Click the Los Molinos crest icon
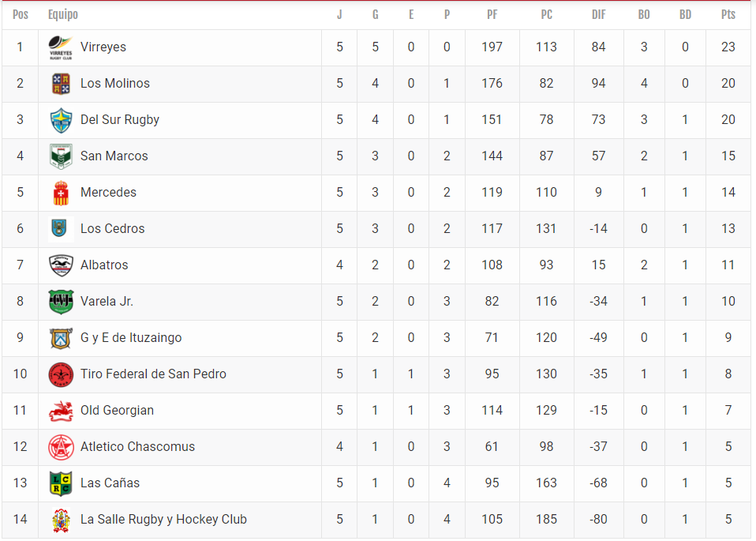The image size is (756, 541). click(61, 84)
